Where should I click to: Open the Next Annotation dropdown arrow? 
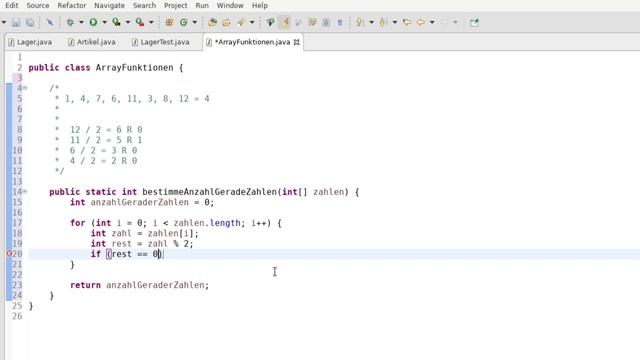pos(371,22)
